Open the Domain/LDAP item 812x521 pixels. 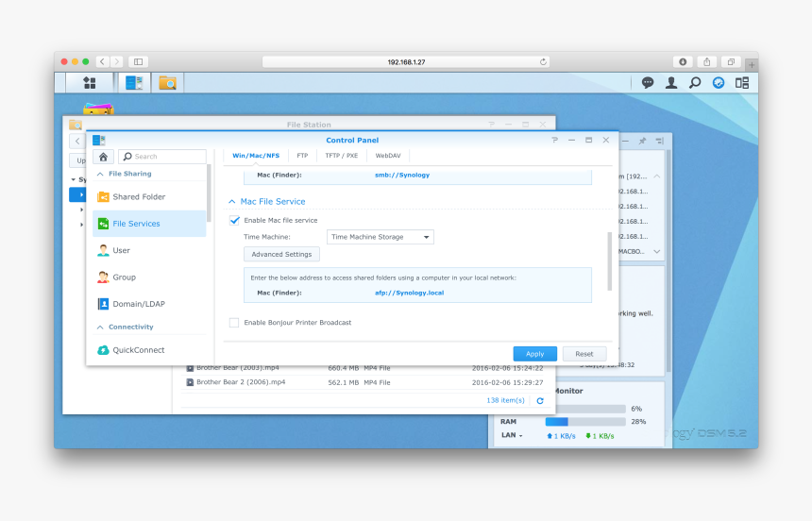pos(149,304)
